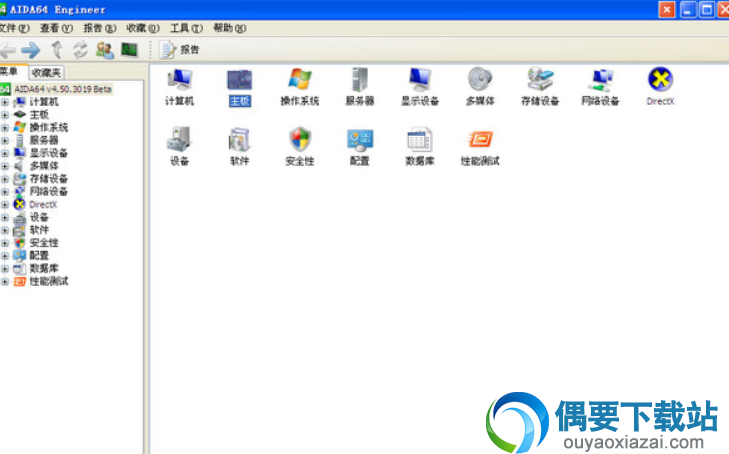Switch to the 收藏夹 tab

[x=46, y=72]
